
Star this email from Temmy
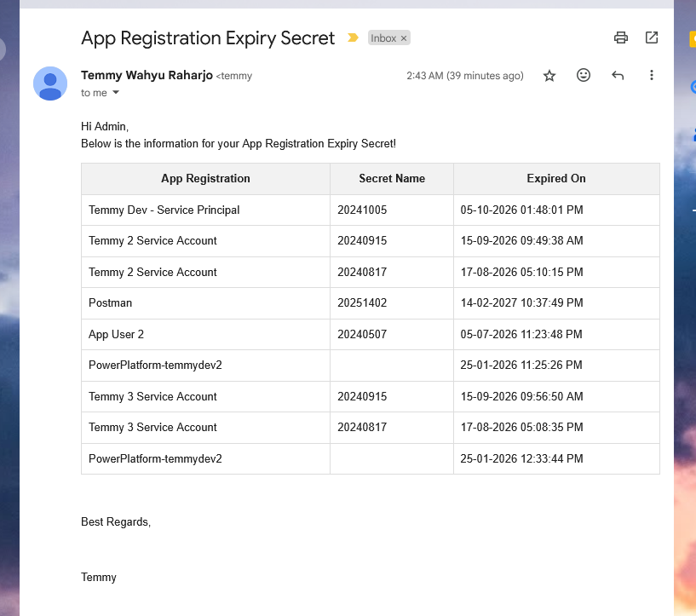549,76
